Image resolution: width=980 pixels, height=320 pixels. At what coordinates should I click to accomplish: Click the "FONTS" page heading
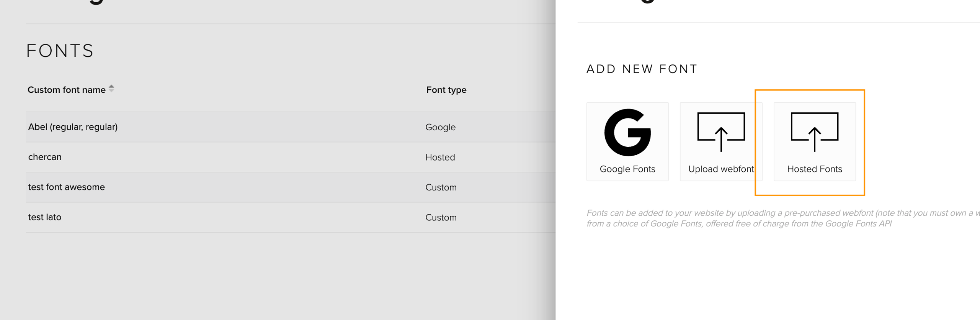(60, 51)
